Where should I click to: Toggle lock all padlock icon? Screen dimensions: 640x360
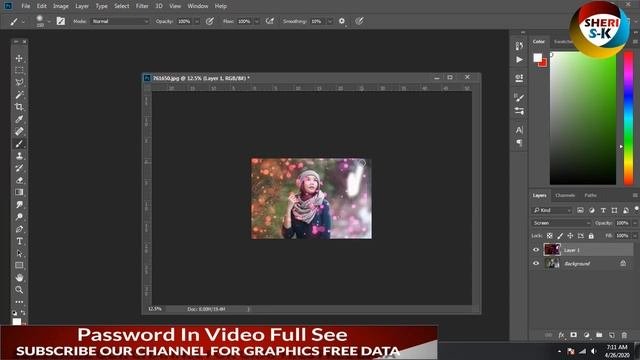tap(591, 236)
